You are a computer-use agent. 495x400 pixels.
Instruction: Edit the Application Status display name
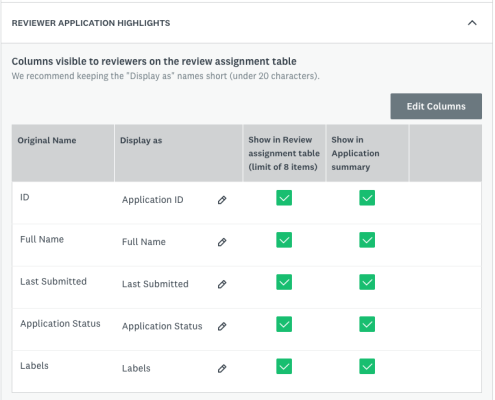point(222,326)
